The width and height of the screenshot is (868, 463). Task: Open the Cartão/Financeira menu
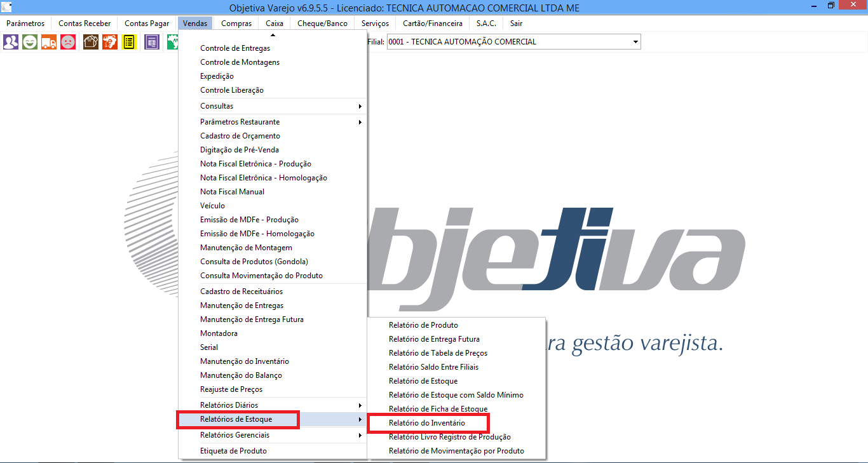(433, 23)
